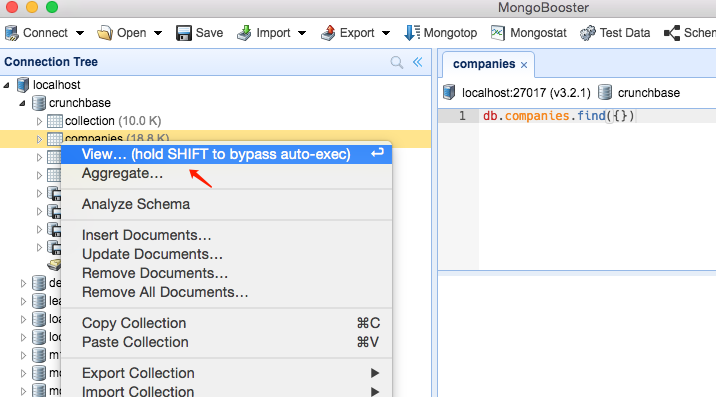Collapse the crunchbase database node
The width and height of the screenshot is (716, 397).
coord(22,103)
